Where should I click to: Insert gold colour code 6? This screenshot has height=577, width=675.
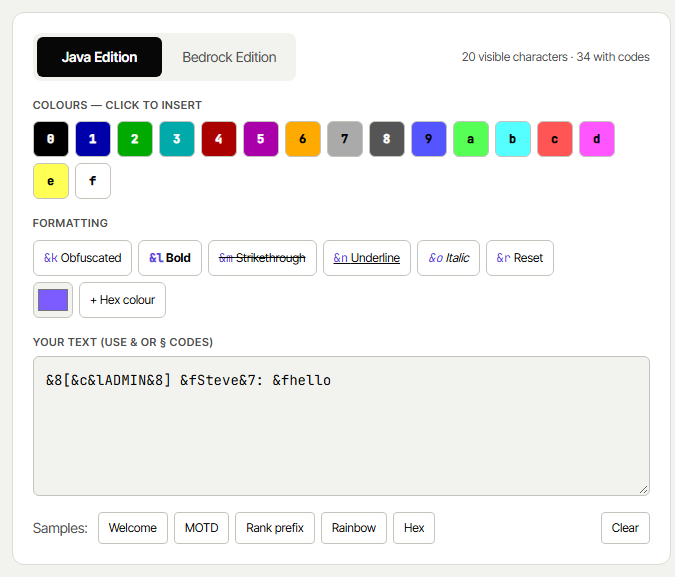click(303, 139)
